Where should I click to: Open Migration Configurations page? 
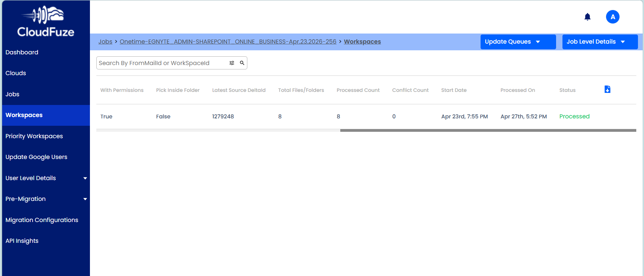coord(42,220)
